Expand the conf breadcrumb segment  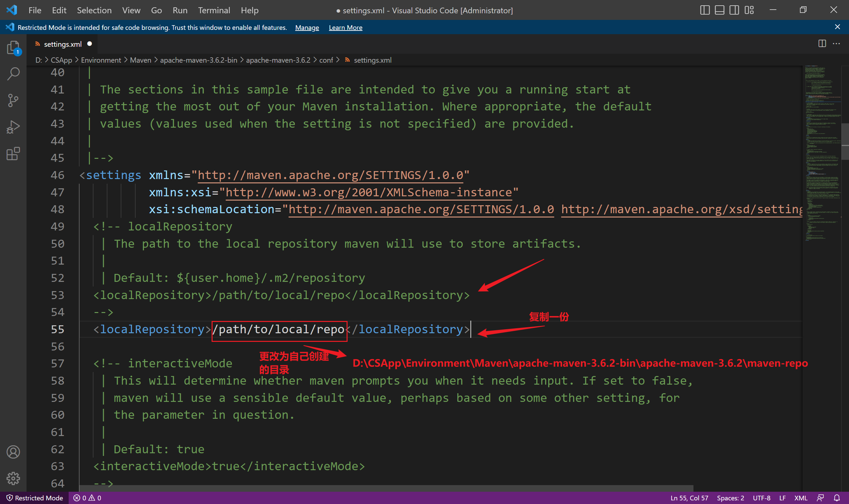click(x=326, y=60)
